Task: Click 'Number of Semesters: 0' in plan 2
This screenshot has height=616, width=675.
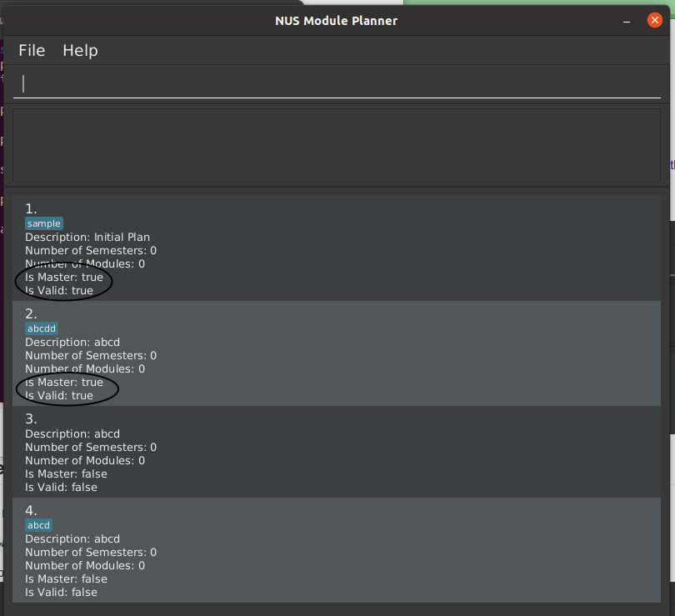Action: coord(91,356)
